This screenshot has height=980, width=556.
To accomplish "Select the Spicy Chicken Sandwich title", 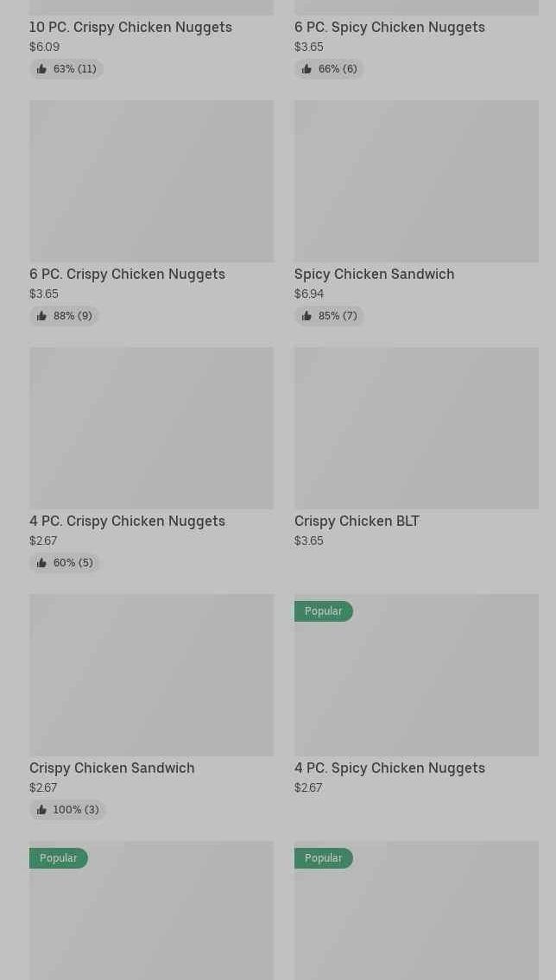I will (x=374, y=275).
